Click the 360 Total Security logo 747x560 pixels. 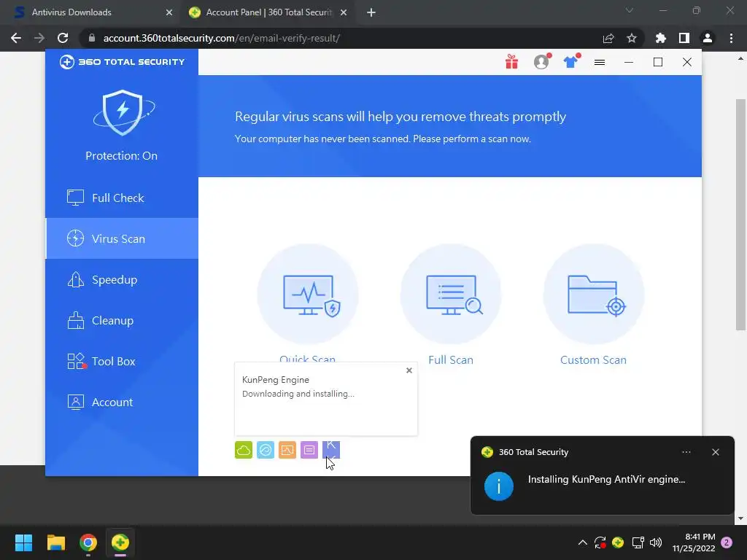point(122,62)
